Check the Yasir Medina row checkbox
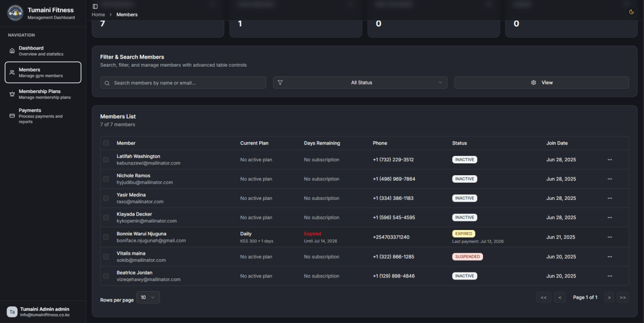This screenshot has width=644, height=323. [x=106, y=198]
